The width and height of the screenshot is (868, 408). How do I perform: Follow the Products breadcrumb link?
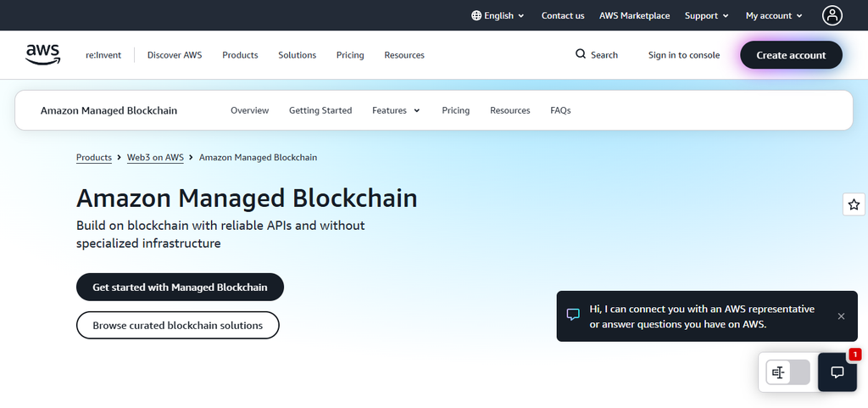pyautogui.click(x=94, y=157)
